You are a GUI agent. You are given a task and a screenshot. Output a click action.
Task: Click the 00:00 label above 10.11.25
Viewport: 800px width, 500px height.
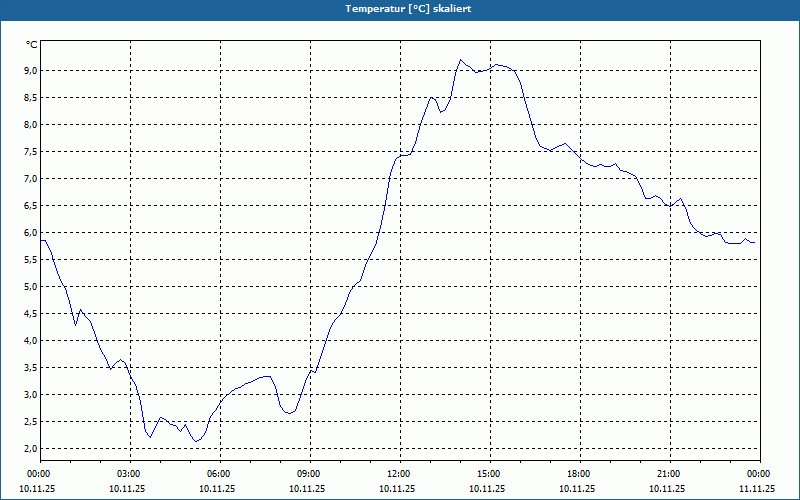(38, 474)
